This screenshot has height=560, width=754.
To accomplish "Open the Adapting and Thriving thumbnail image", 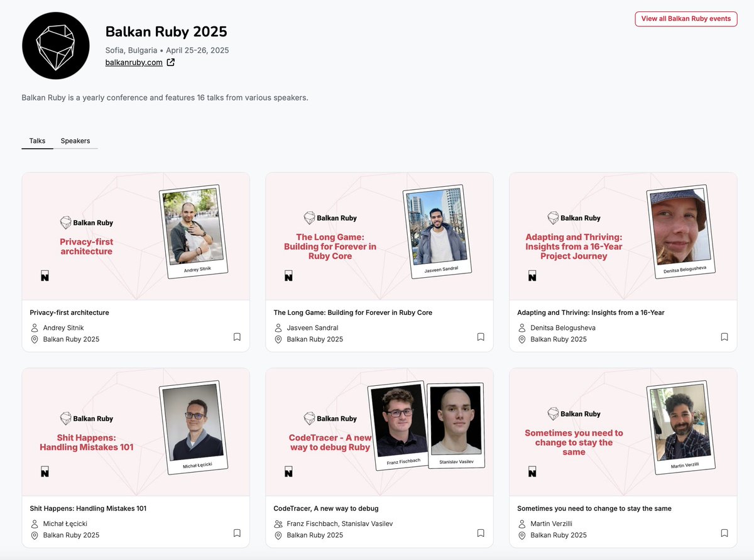I will pos(623,236).
